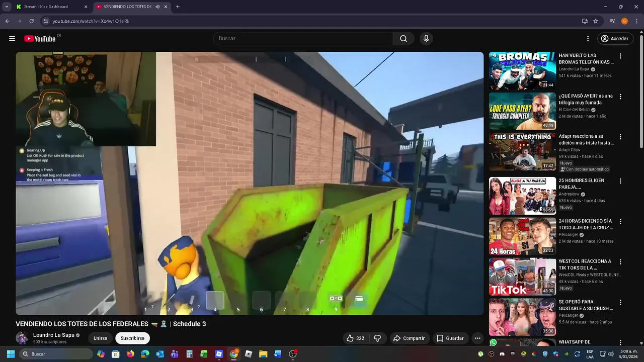Open the clock showing 5:08 a. m.

click(x=628, y=354)
